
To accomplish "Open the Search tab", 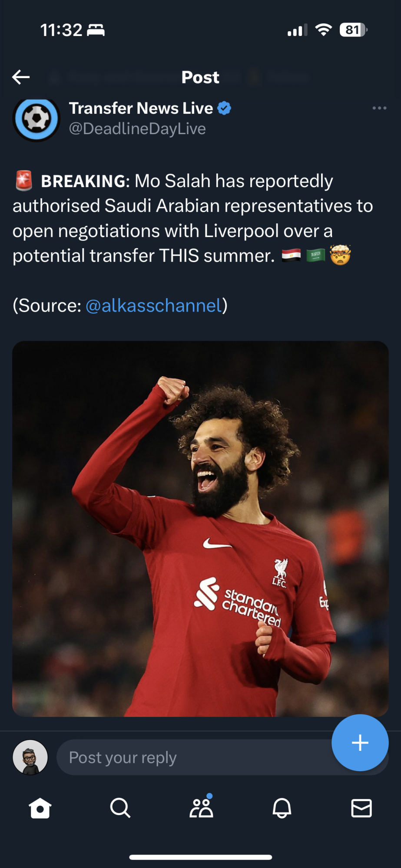I will (120, 808).
